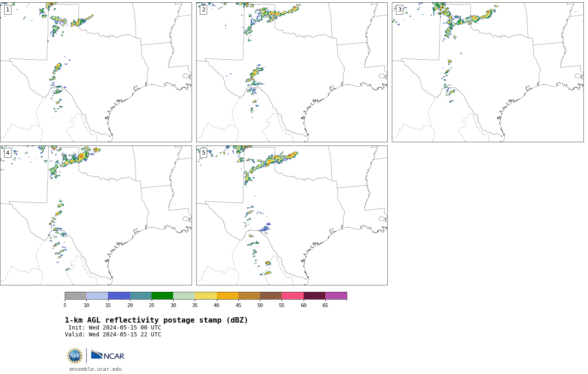Open ensemble member 3 reflectivity panel
The height and width of the screenshot is (374, 588).
pos(487,72)
